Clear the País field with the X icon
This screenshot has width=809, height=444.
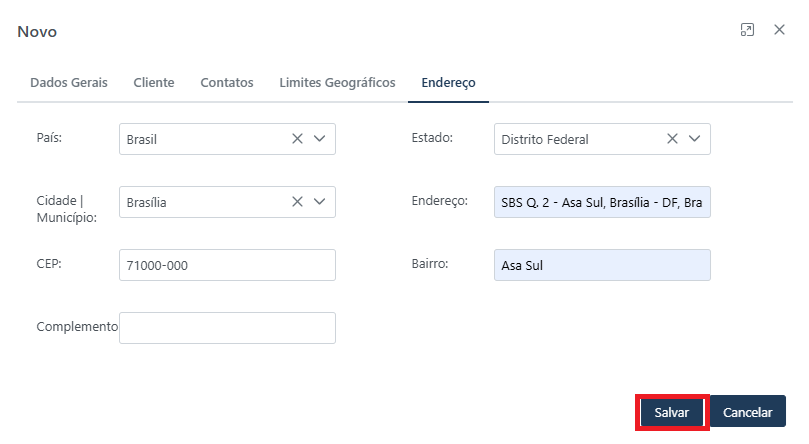[297, 139]
